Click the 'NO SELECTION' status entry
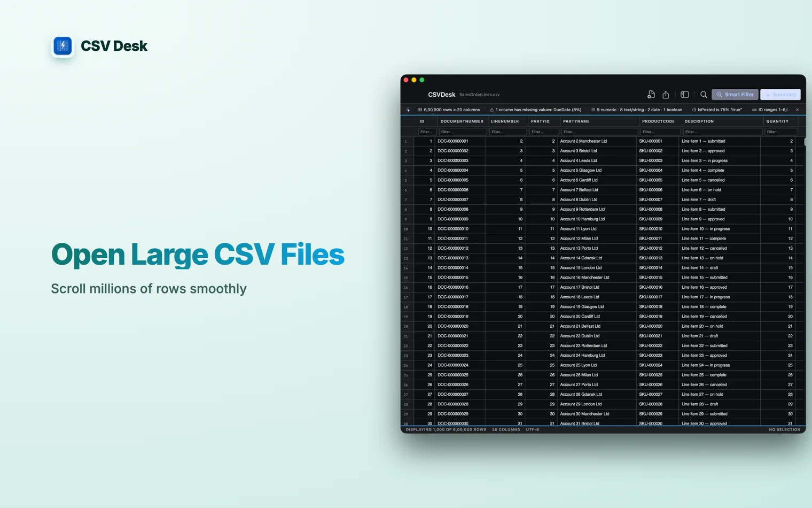This screenshot has width=812, height=508. point(785,429)
